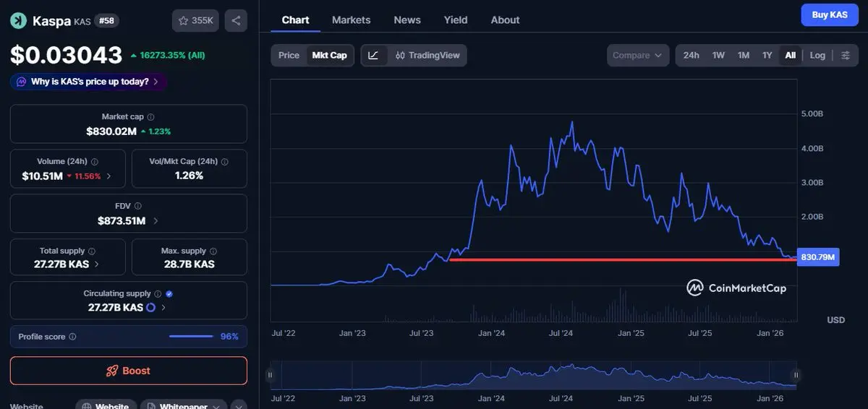868x409 pixels.
Task: Click the $10.51M volume value
Action: point(42,176)
